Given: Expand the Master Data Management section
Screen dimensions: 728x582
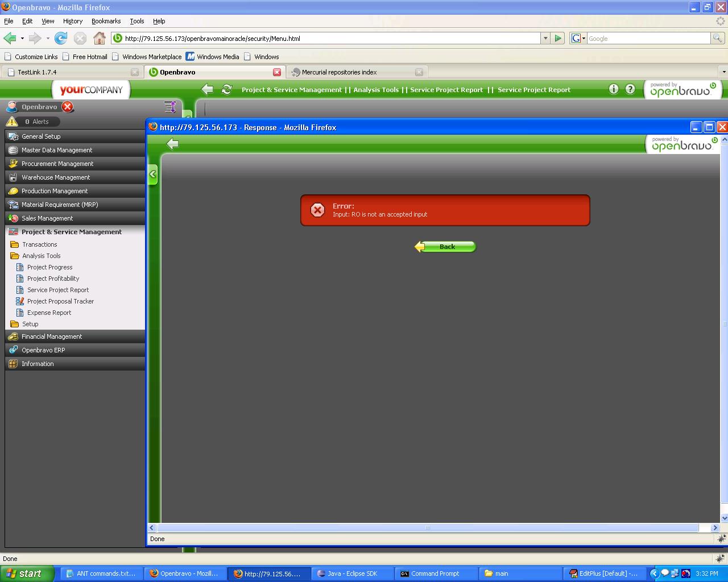Looking at the screenshot, I should [x=75, y=150].
